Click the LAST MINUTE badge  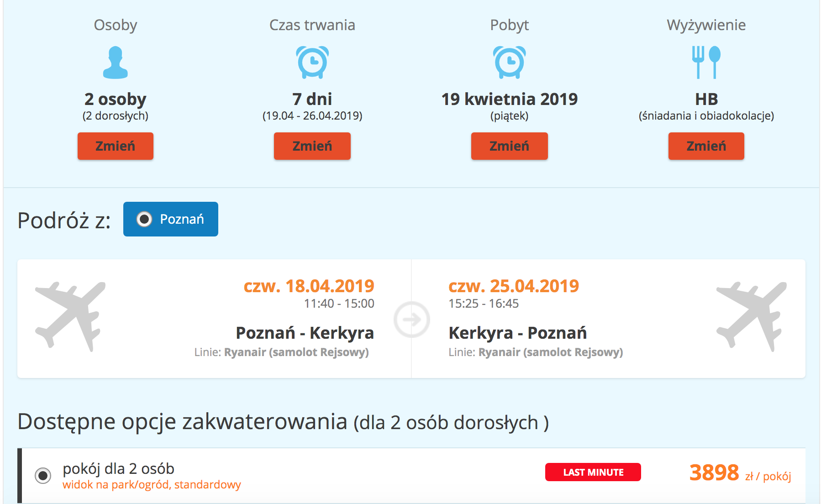coord(593,472)
